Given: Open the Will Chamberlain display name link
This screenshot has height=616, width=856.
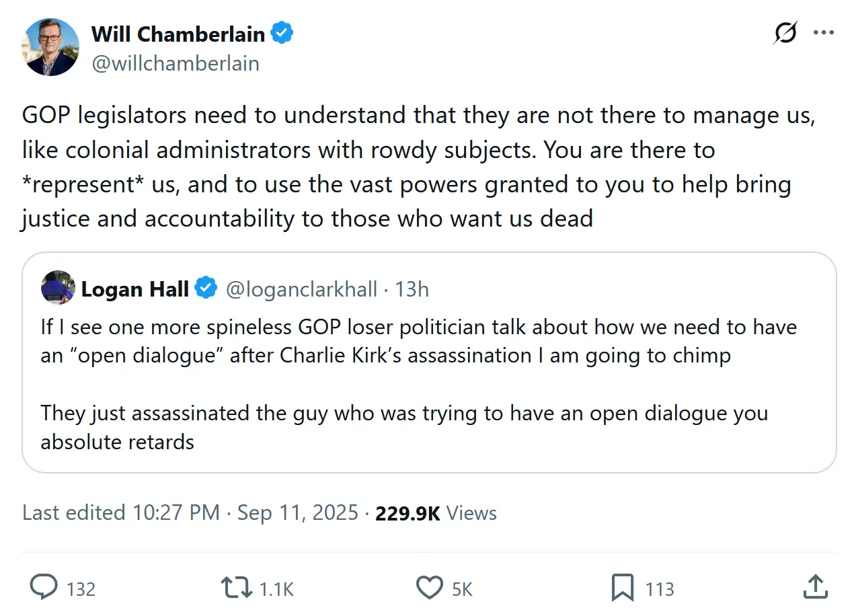Looking at the screenshot, I should tap(178, 32).
